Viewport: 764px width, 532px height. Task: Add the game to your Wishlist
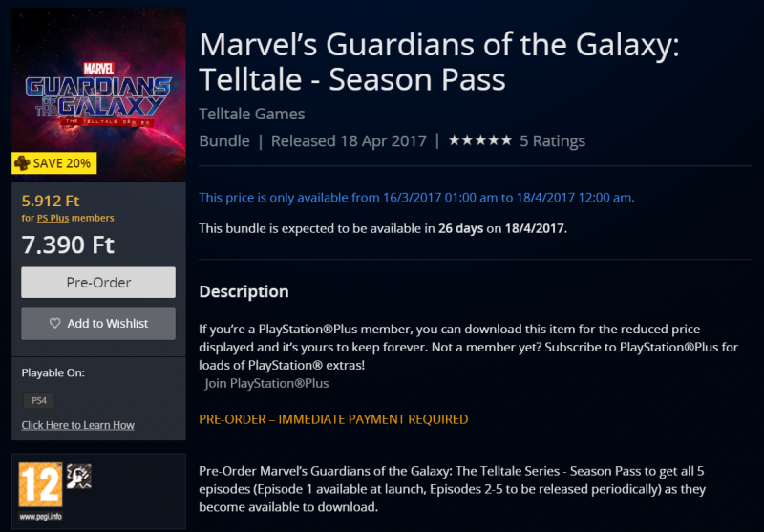coord(98,324)
